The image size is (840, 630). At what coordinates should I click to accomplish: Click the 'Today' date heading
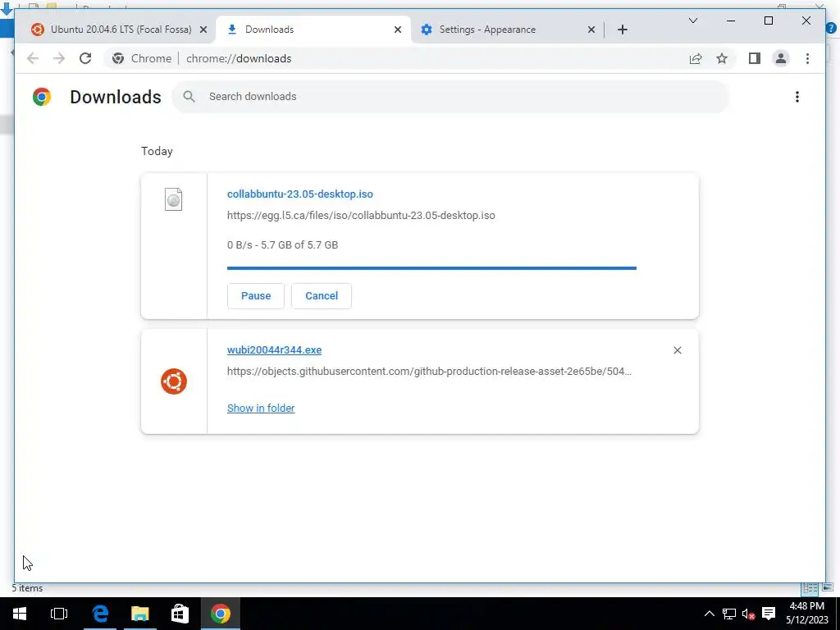[x=157, y=151]
